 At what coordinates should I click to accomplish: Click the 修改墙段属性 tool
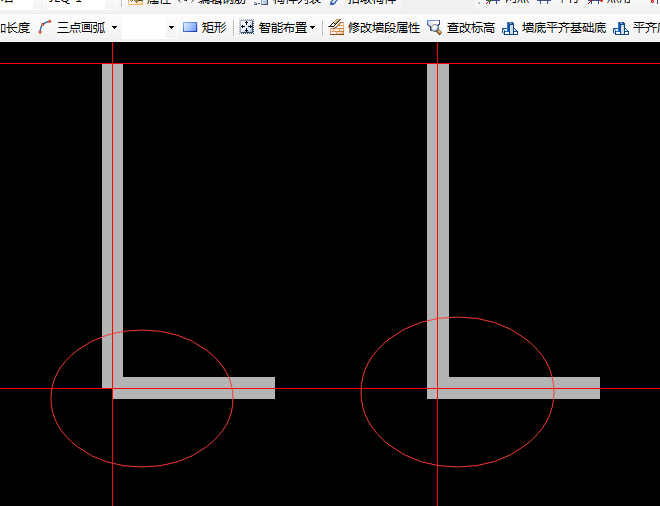point(374,28)
